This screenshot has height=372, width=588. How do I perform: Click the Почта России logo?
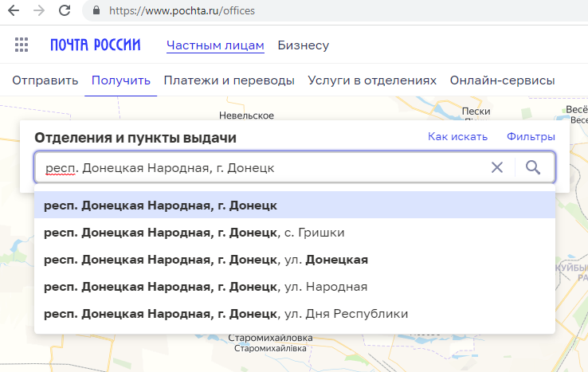pos(96,45)
